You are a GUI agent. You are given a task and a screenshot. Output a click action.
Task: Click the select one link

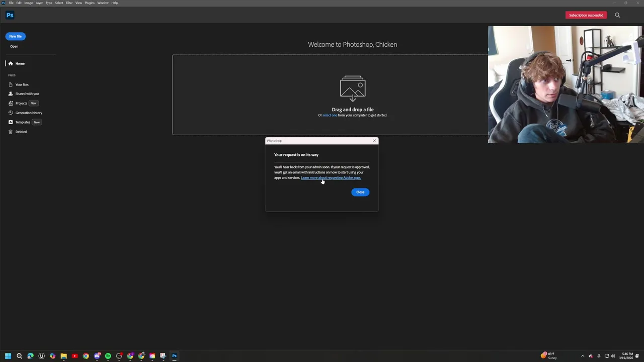coord(330,115)
